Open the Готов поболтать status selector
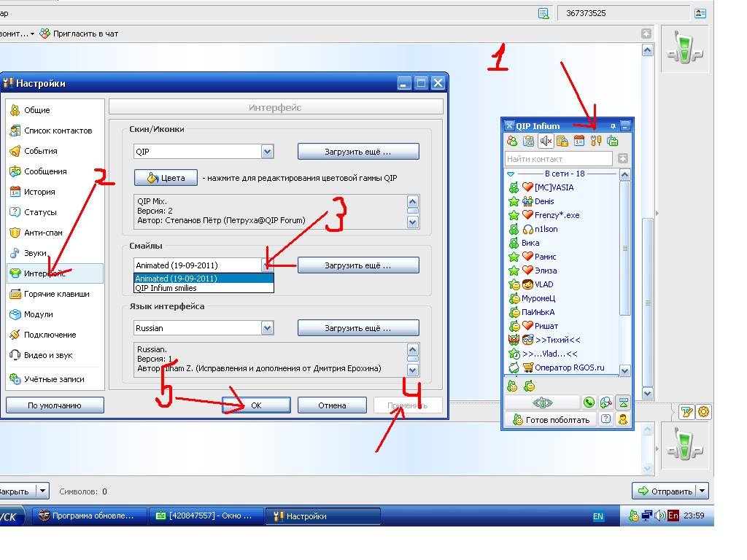 pyautogui.click(x=551, y=419)
